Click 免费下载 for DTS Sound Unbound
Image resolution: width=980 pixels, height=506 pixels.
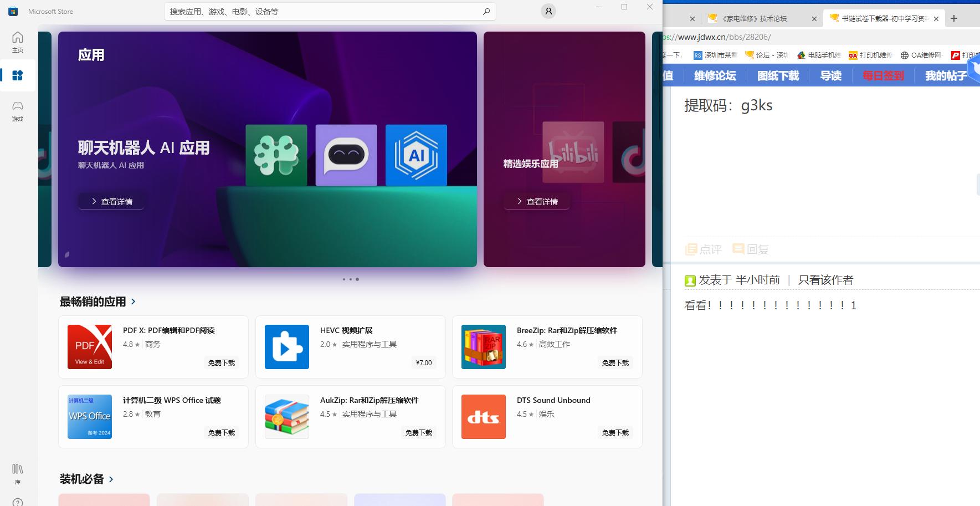coord(615,433)
